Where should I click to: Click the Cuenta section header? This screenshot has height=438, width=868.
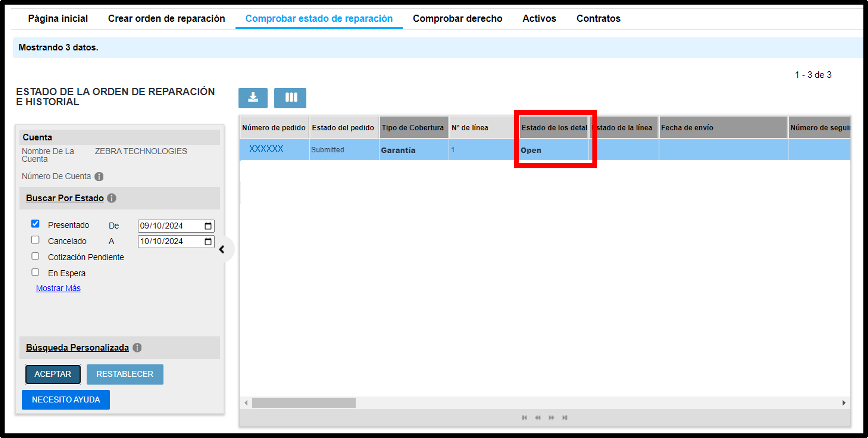coord(120,137)
